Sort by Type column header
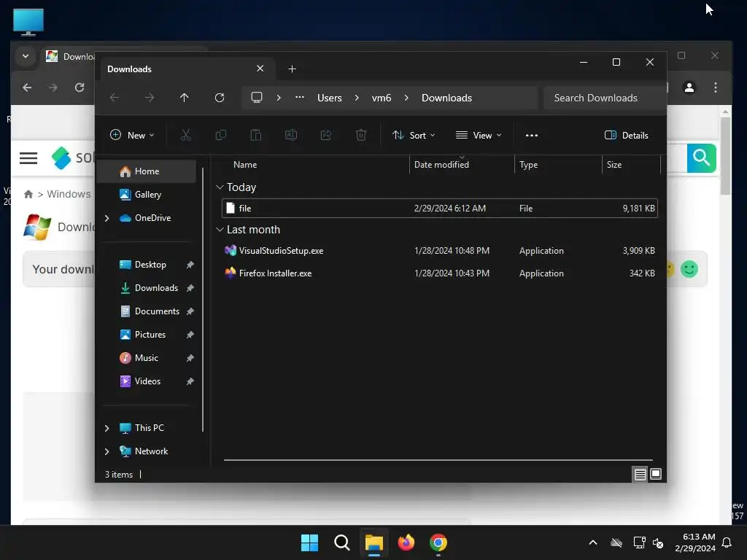Image resolution: width=747 pixels, height=560 pixels. pyautogui.click(x=528, y=165)
